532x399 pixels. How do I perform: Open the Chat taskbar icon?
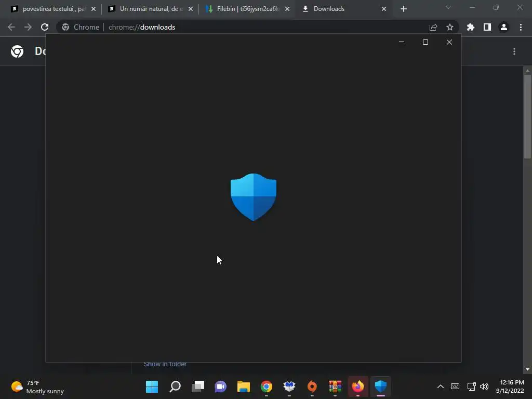(220, 387)
